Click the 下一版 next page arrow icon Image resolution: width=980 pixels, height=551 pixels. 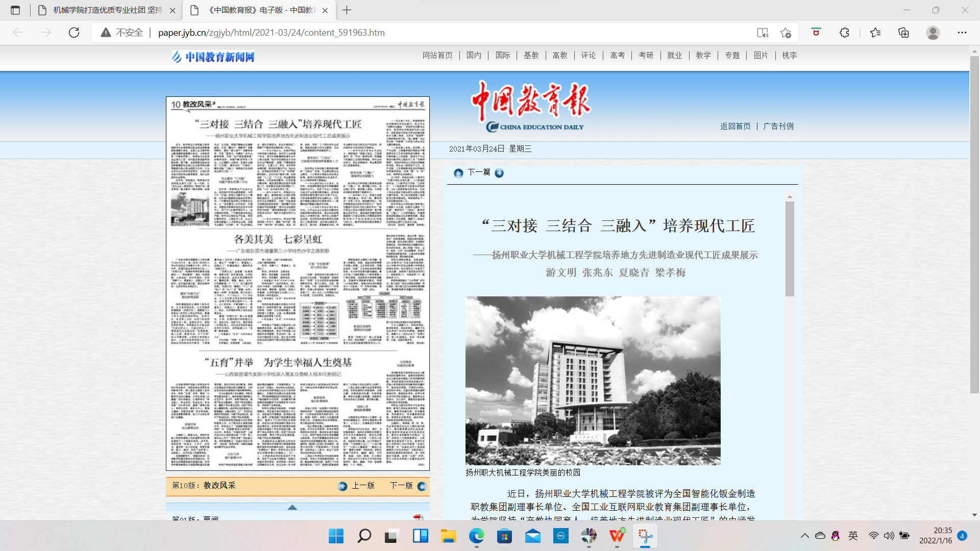coord(422,486)
